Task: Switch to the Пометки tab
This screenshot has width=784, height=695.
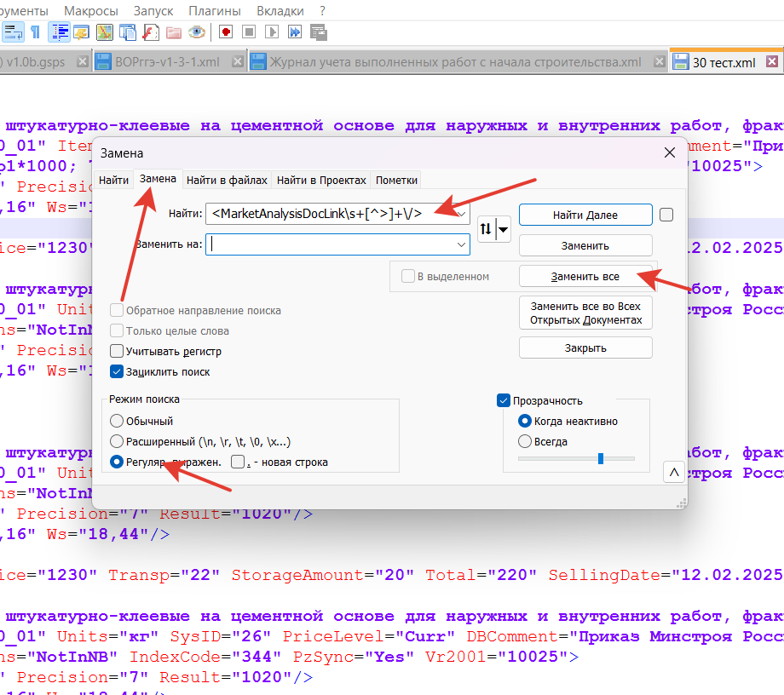Action: (x=396, y=180)
